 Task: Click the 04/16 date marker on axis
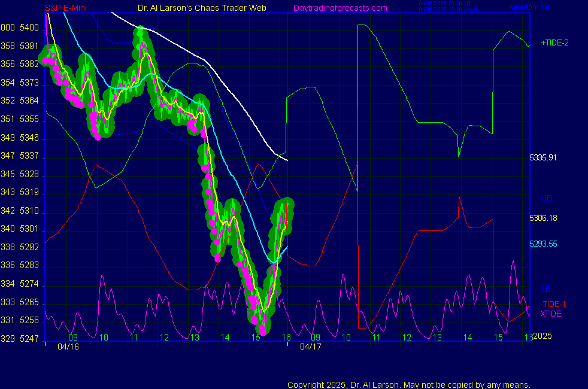tap(67, 347)
